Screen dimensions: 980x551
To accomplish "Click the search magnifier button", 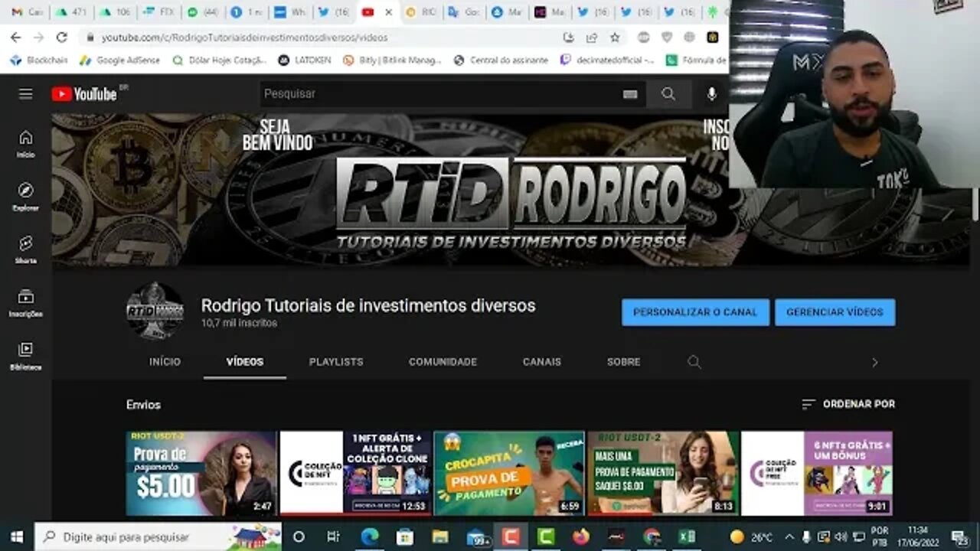I will [668, 94].
